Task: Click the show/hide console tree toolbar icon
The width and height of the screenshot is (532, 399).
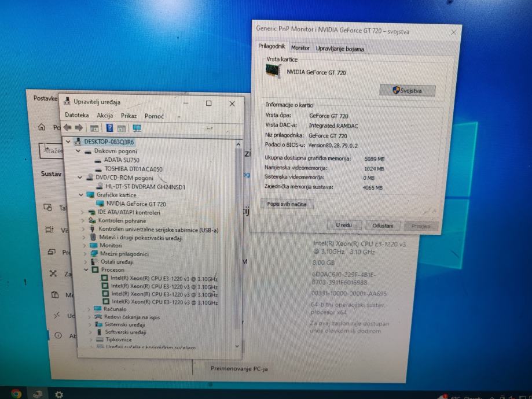Action: pyautogui.click(x=94, y=128)
